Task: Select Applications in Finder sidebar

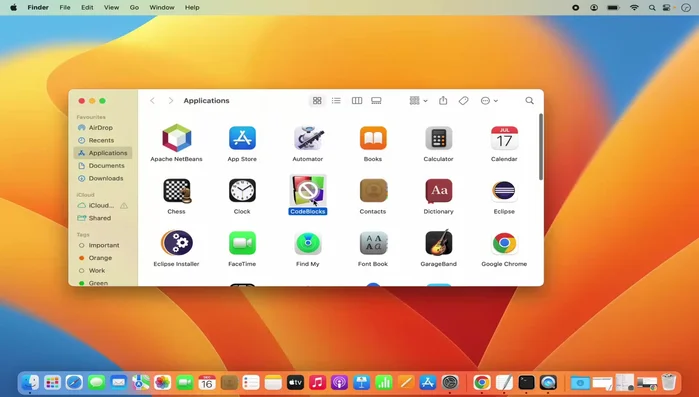Action: pyautogui.click(x=103, y=153)
